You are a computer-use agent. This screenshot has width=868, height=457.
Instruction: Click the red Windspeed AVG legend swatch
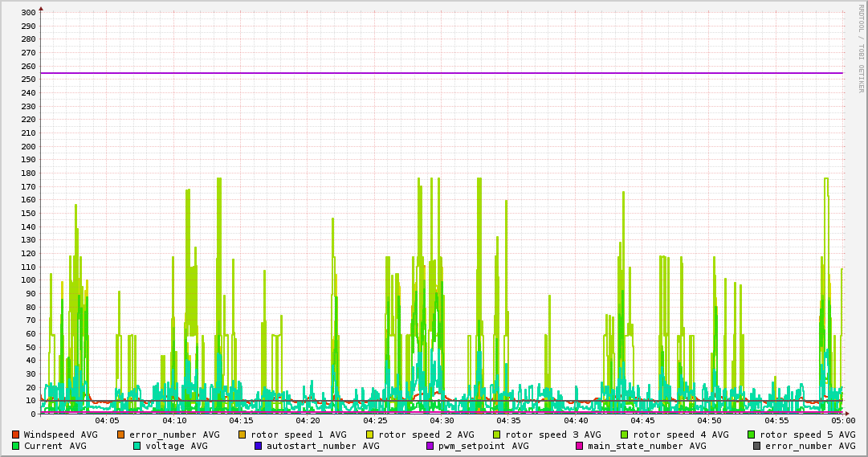(x=16, y=435)
